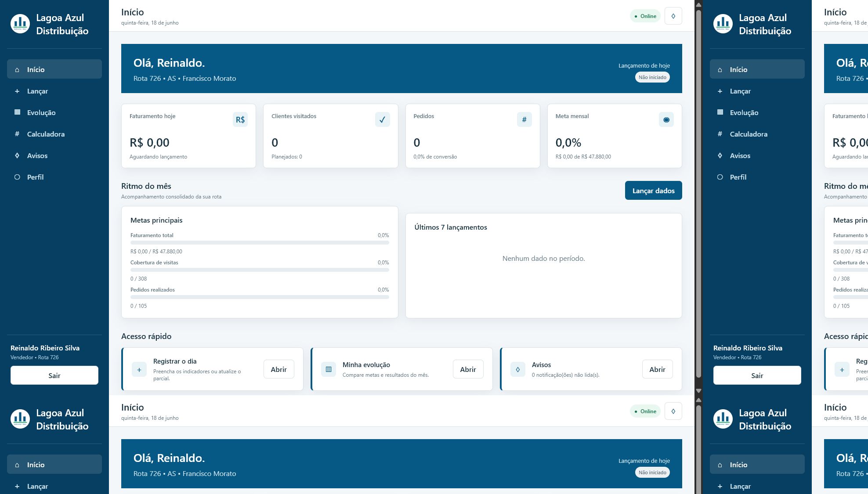Click the Lagoa Azul logo in the upper-left sidebar

[x=20, y=24]
